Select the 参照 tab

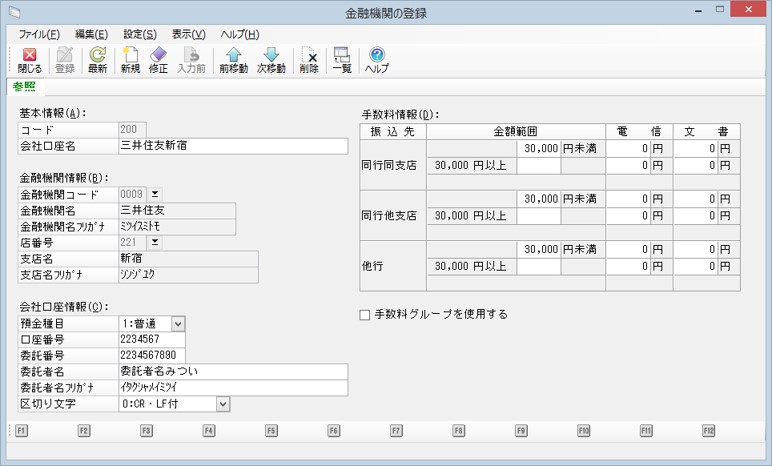pos(25,87)
